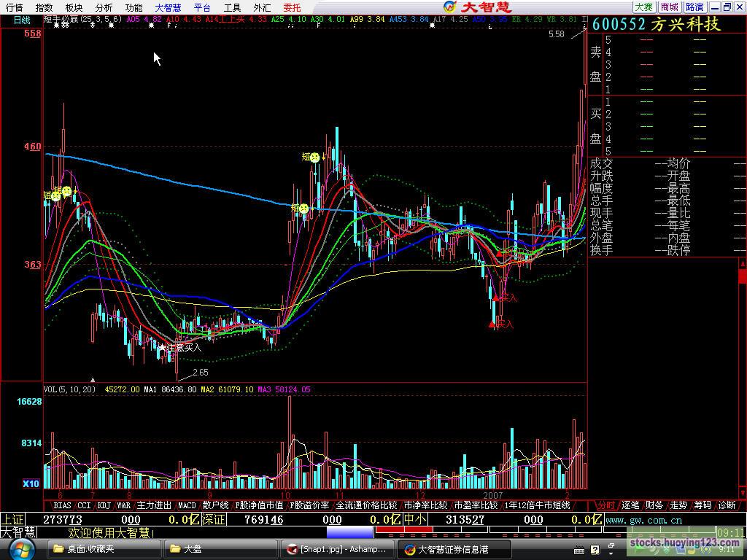747x560 pixels.
Task: Switch to the W&R indicator tab
Action: click(x=124, y=505)
